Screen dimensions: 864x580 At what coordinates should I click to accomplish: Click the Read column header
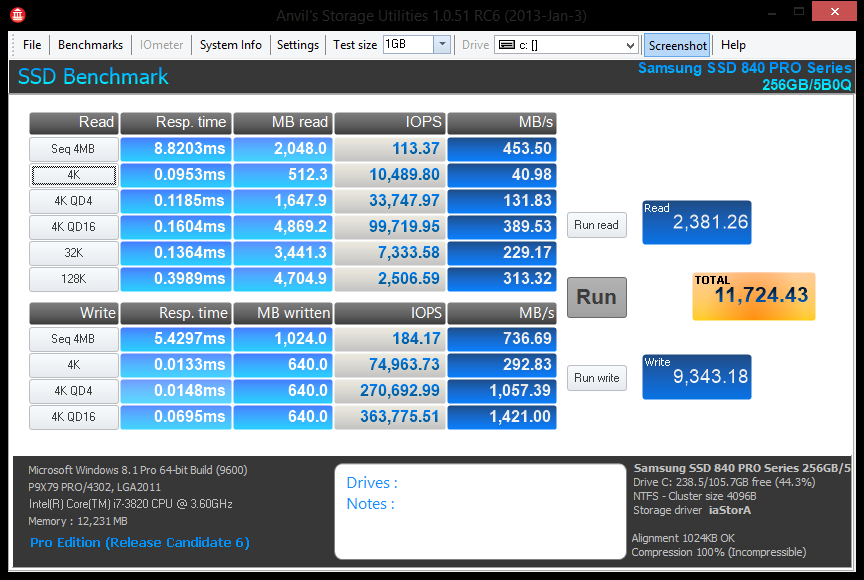pyautogui.click(x=74, y=123)
